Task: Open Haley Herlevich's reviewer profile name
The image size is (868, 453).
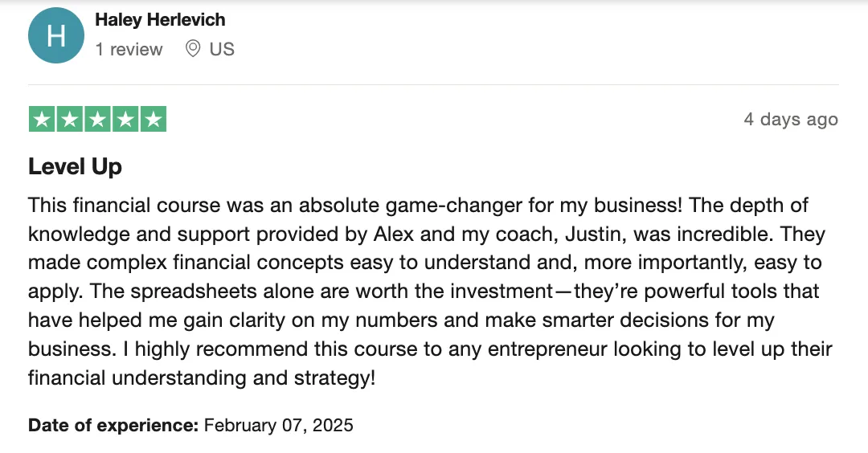Action: click(160, 20)
